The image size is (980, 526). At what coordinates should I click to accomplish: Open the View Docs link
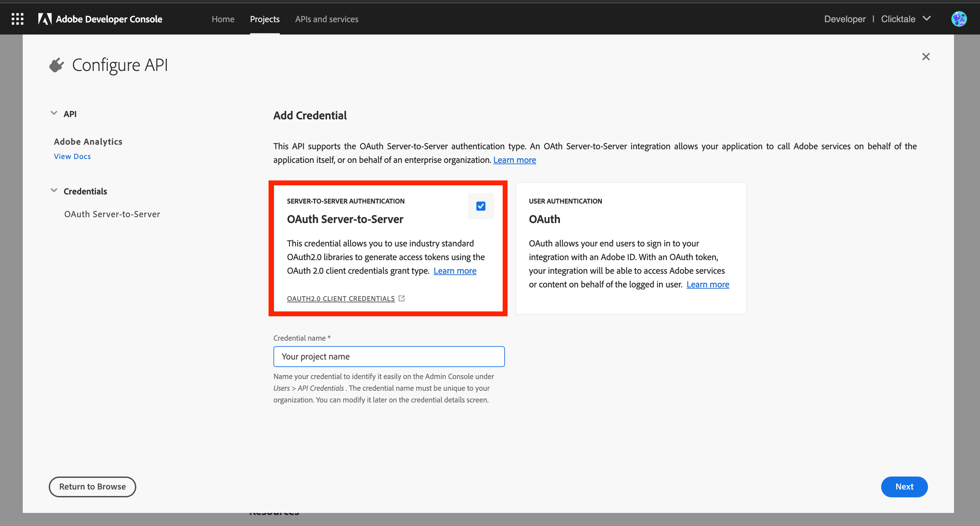tap(72, 156)
